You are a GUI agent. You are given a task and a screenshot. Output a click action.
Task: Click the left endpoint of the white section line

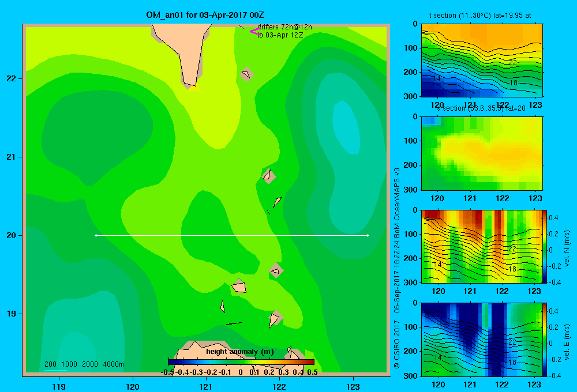pyautogui.click(x=96, y=235)
